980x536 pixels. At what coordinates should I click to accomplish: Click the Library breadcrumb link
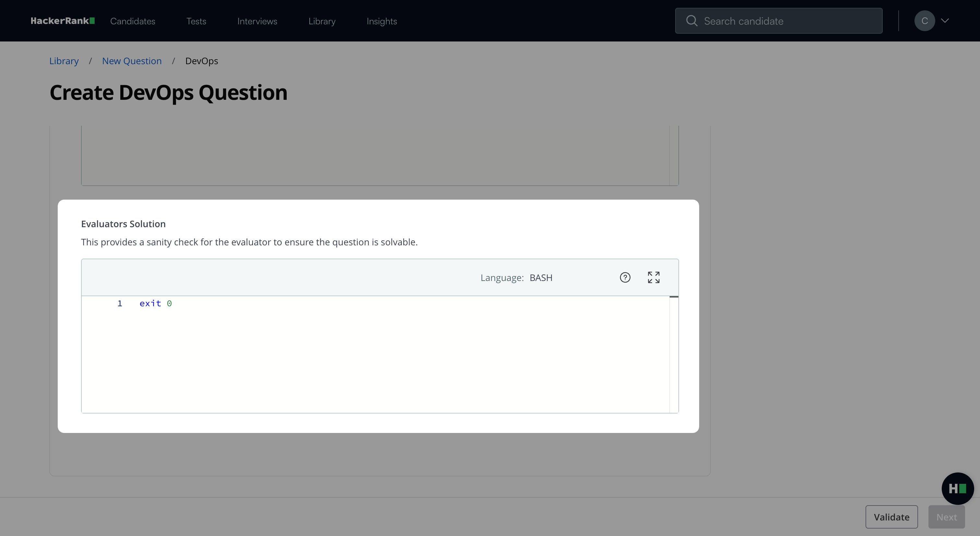coord(64,61)
